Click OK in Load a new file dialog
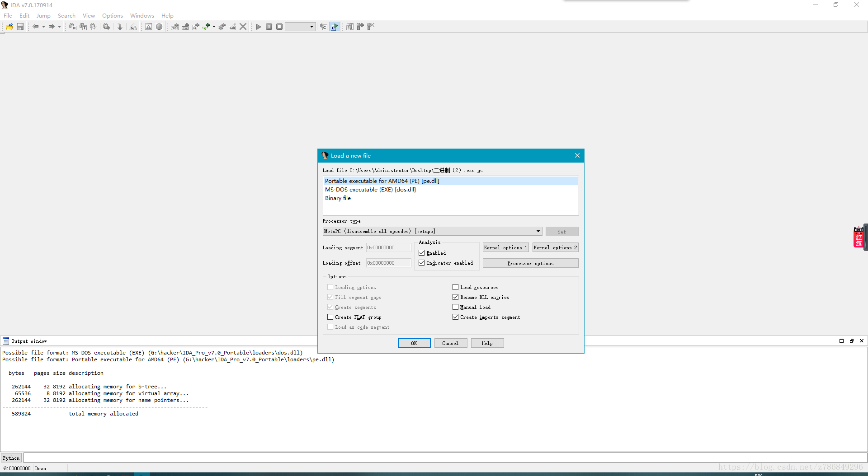 tap(414, 343)
